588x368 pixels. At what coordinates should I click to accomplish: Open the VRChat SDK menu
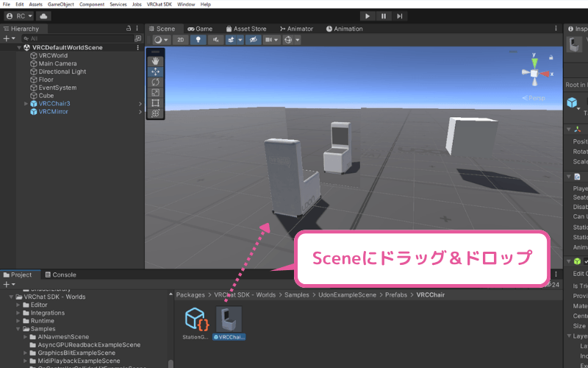click(159, 4)
